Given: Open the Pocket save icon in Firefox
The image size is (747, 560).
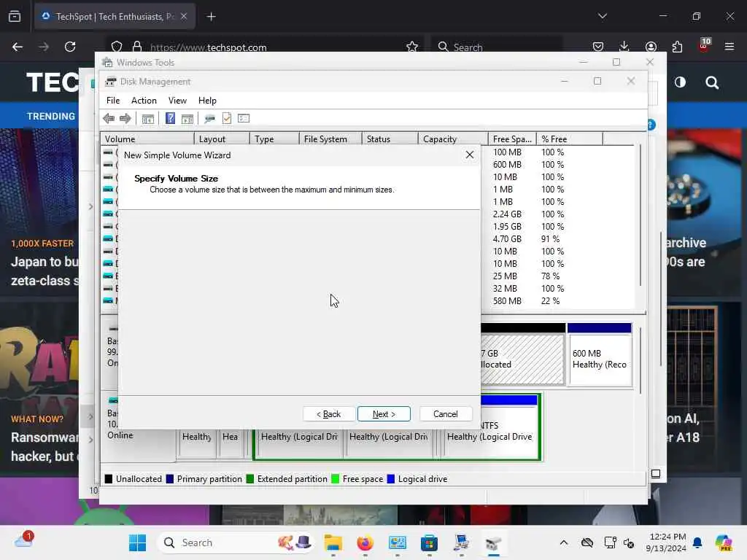Looking at the screenshot, I should click(598, 47).
